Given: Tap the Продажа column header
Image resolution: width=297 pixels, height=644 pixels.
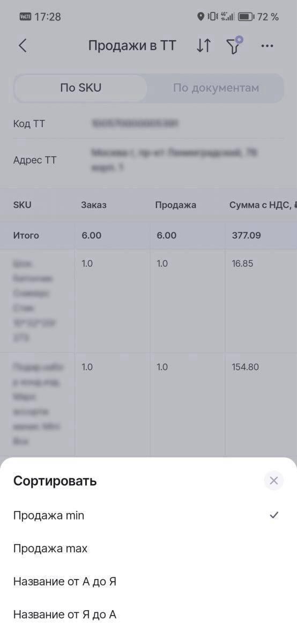Looking at the screenshot, I should click(176, 205).
